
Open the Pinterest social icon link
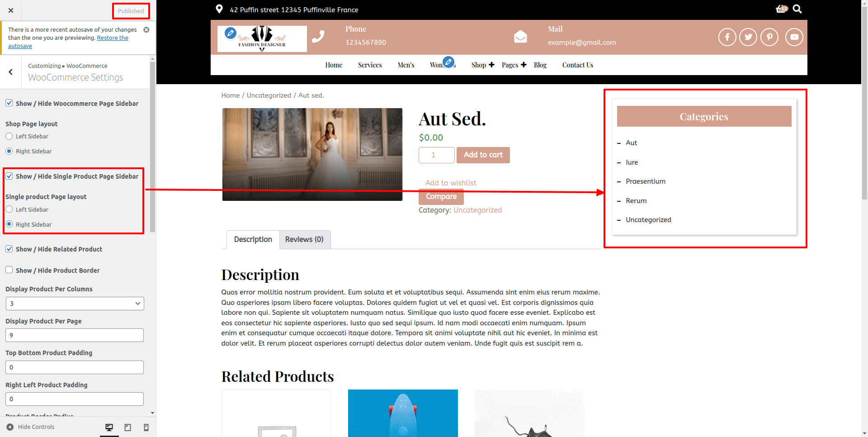769,37
